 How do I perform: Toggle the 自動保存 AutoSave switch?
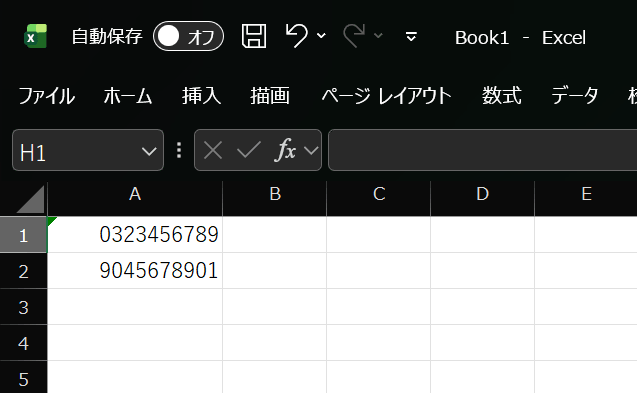click(x=188, y=36)
